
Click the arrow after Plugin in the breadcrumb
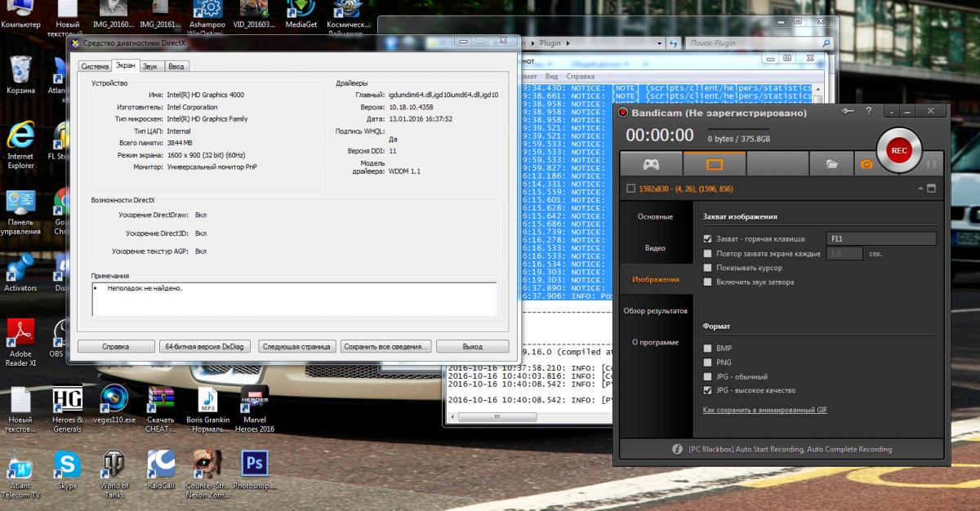point(569,43)
